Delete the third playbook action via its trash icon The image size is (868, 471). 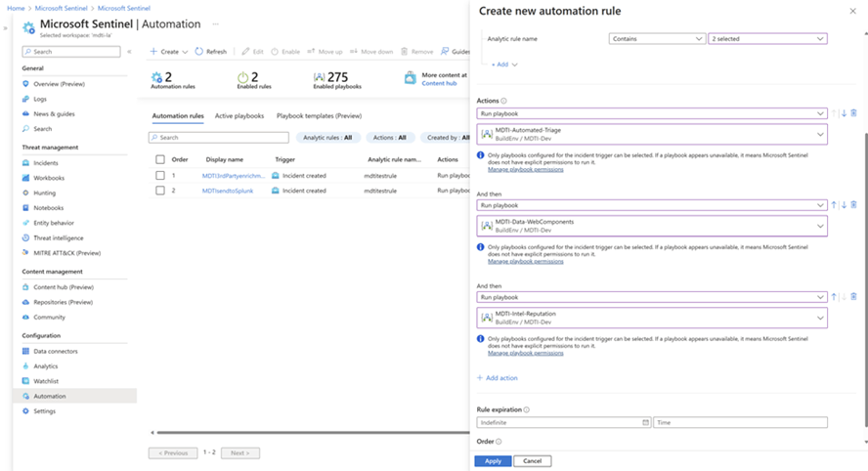point(853,297)
